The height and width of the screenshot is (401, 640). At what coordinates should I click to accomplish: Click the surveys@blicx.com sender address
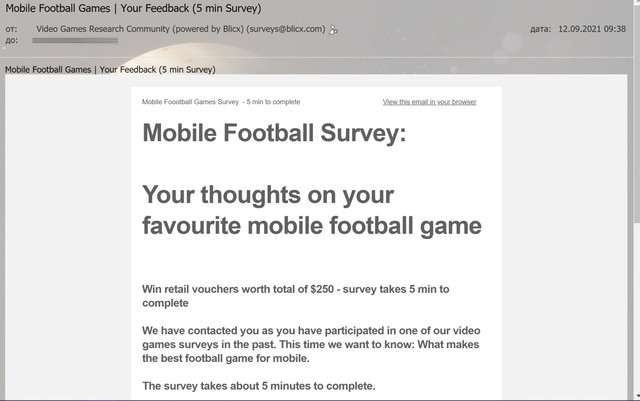coord(286,29)
